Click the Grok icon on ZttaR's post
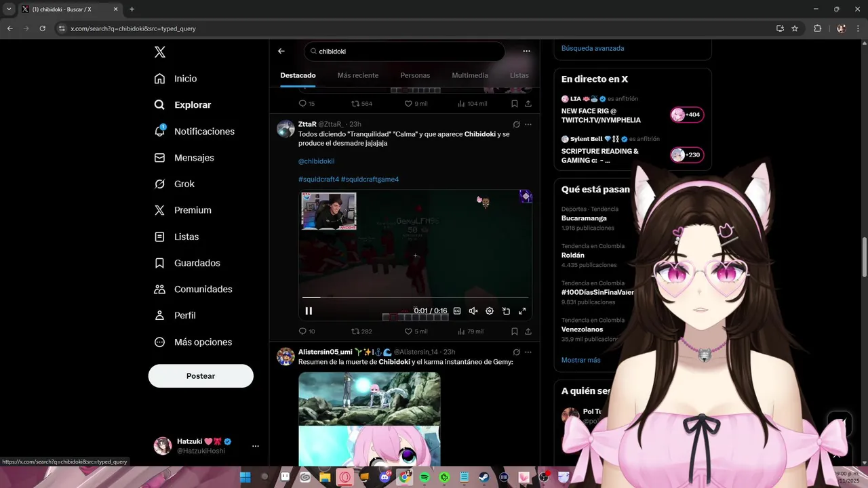The height and width of the screenshot is (488, 868). pyautogui.click(x=517, y=124)
